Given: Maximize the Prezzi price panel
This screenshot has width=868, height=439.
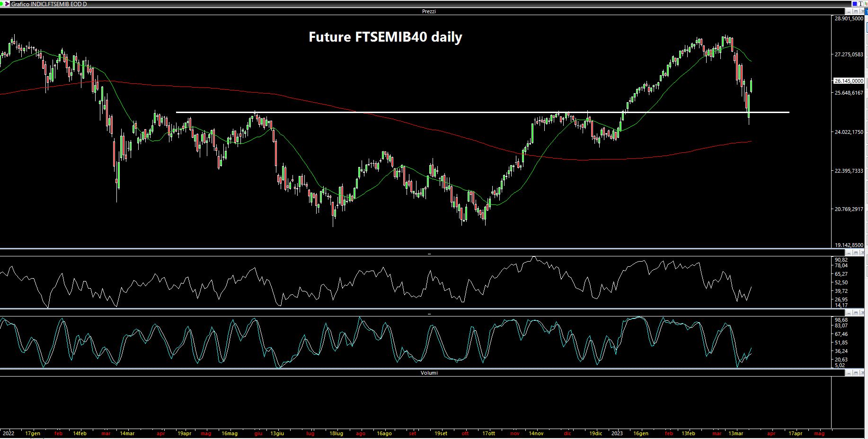Looking at the screenshot, I should pos(856,11).
